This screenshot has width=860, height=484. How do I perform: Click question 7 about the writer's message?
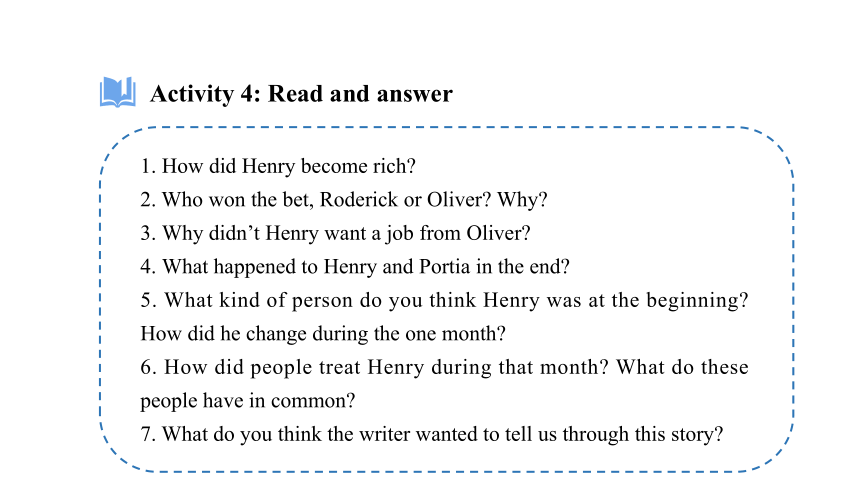pyautogui.click(x=432, y=434)
